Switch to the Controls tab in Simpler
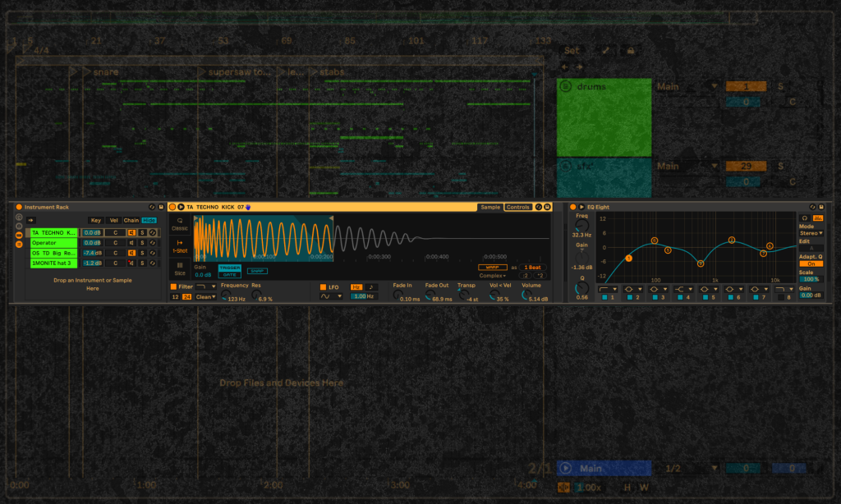 point(517,207)
